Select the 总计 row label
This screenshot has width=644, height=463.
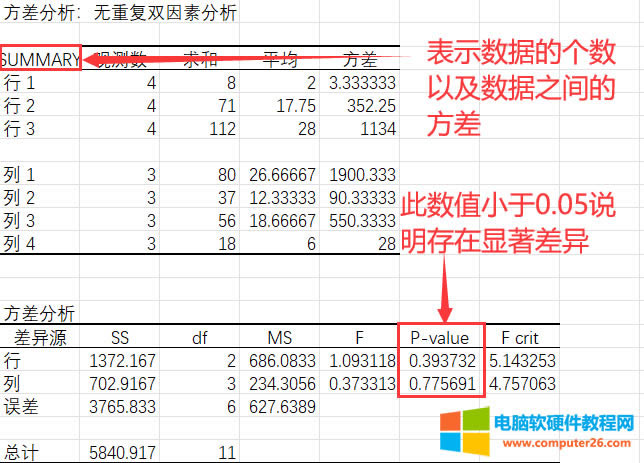(x=21, y=453)
